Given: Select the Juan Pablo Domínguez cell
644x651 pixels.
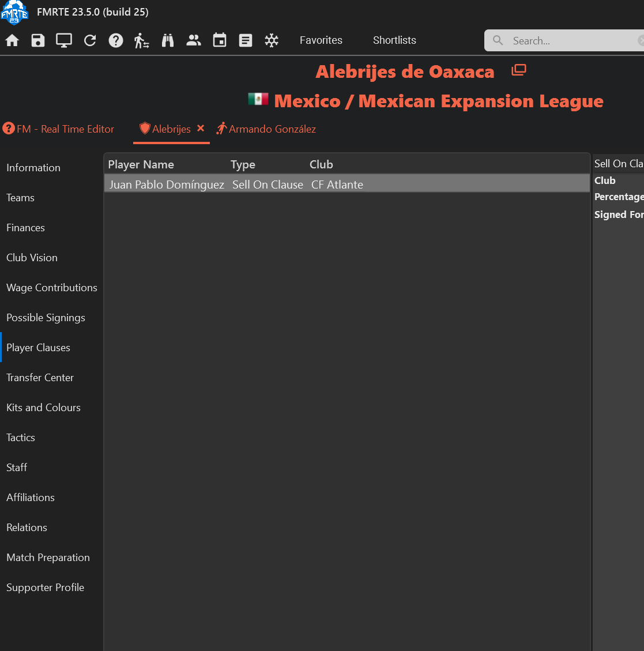Looking at the screenshot, I should [167, 185].
